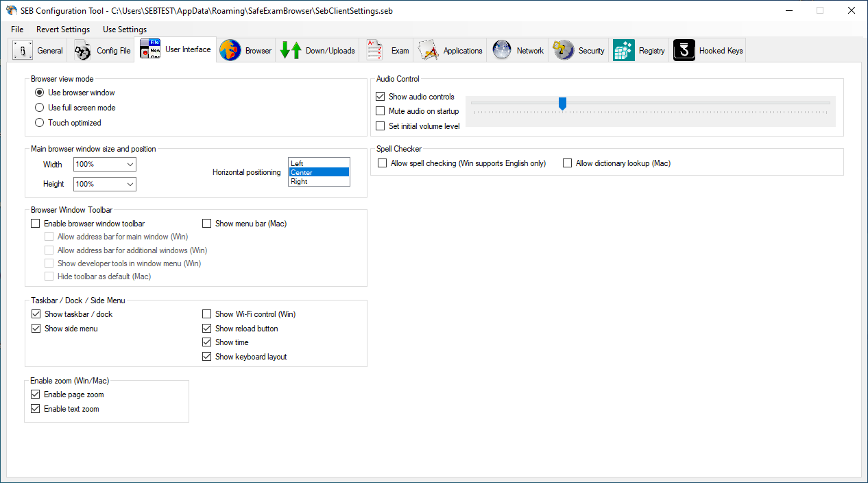The width and height of the screenshot is (868, 483).
Task: Click the Down/Uploads green arrows icon
Action: click(x=291, y=50)
